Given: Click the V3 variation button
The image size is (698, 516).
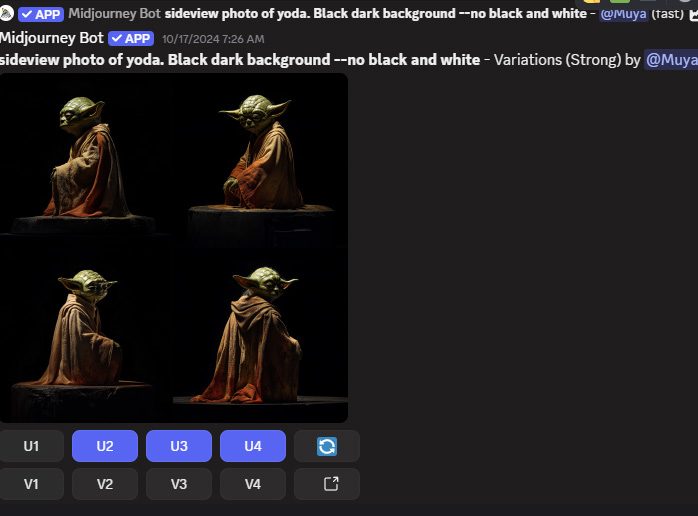Looking at the screenshot, I should pos(179,484).
